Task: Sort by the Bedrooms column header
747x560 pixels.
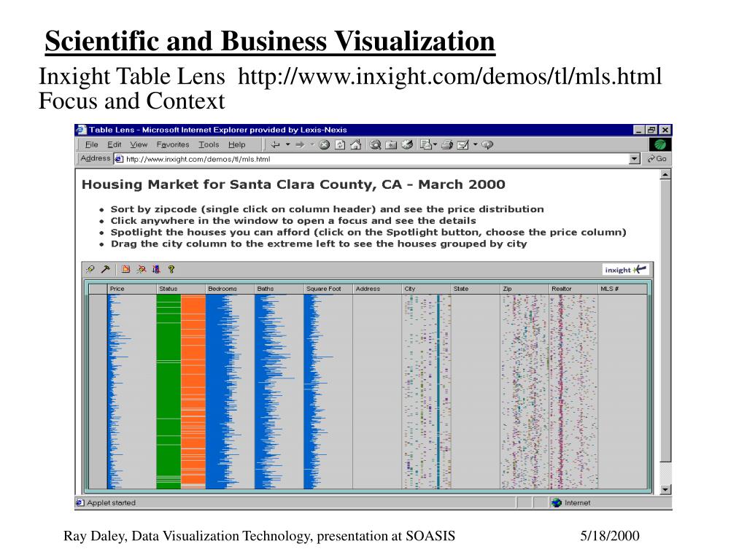Action: coord(230,289)
